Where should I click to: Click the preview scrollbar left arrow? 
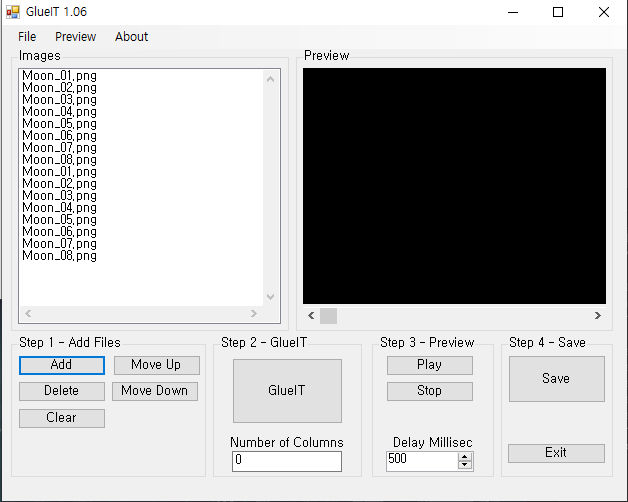pyautogui.click(x=311, y=316)
